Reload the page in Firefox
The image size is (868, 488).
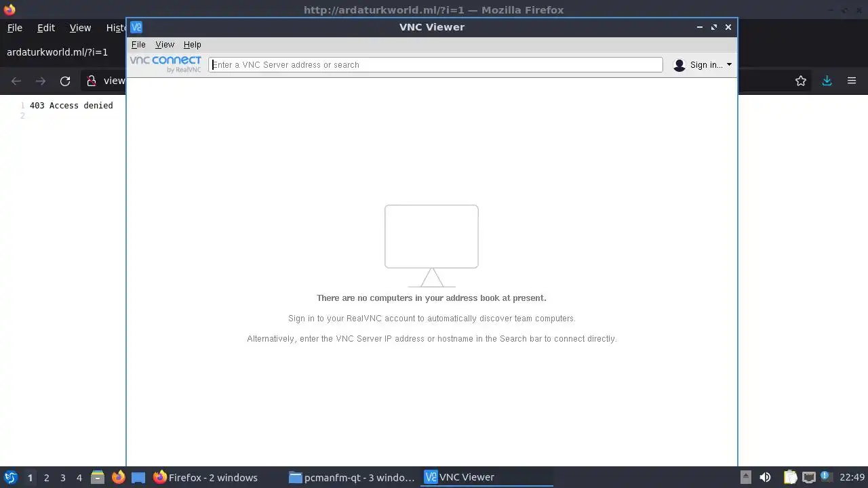[65, 81]
